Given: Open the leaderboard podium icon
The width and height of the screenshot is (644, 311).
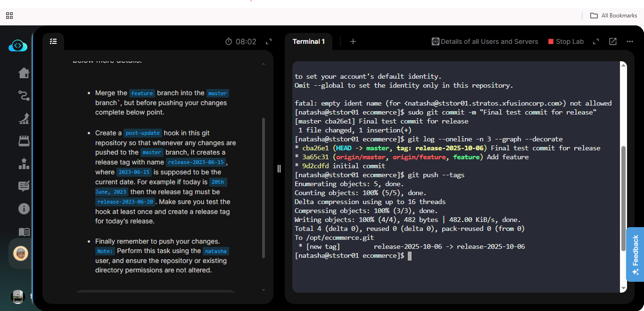Looking at the screenshot, I should [x=24, y=164].
